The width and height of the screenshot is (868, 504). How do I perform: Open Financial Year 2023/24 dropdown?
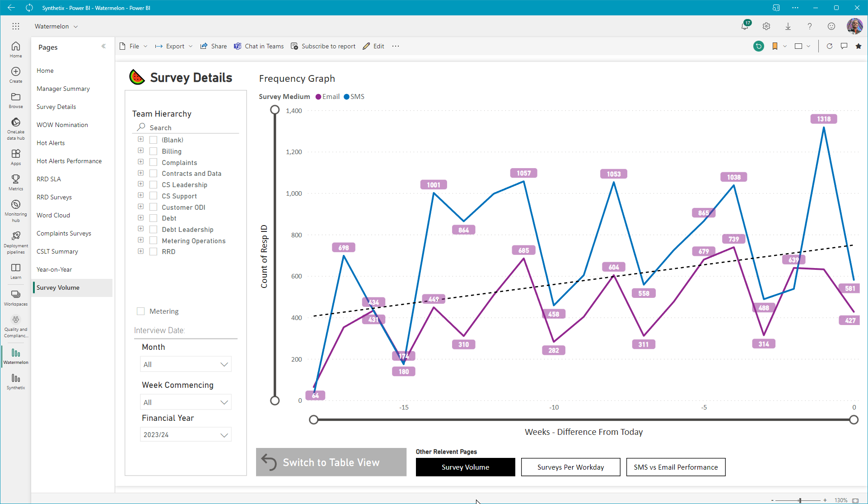[x=186, y=435]
